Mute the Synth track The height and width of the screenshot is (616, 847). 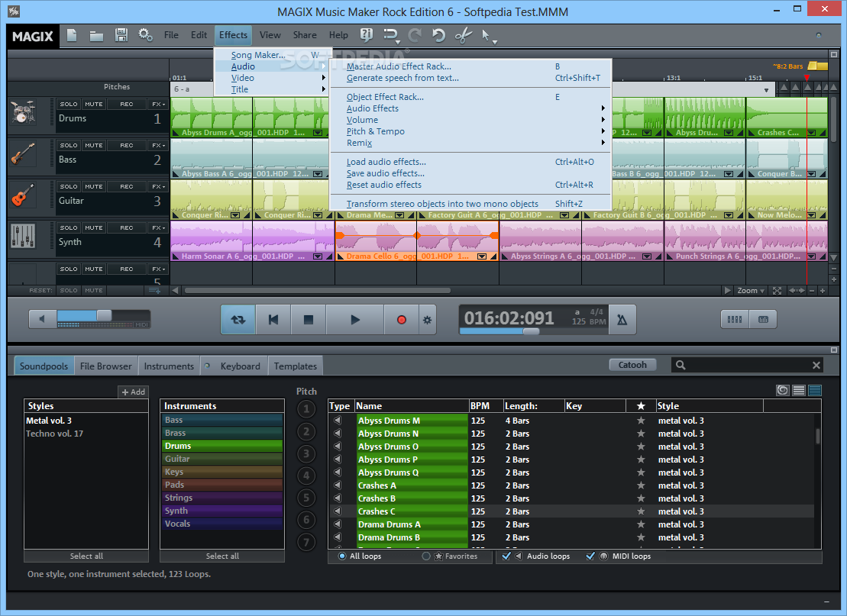pyautogui.click(x=93, y=227)
